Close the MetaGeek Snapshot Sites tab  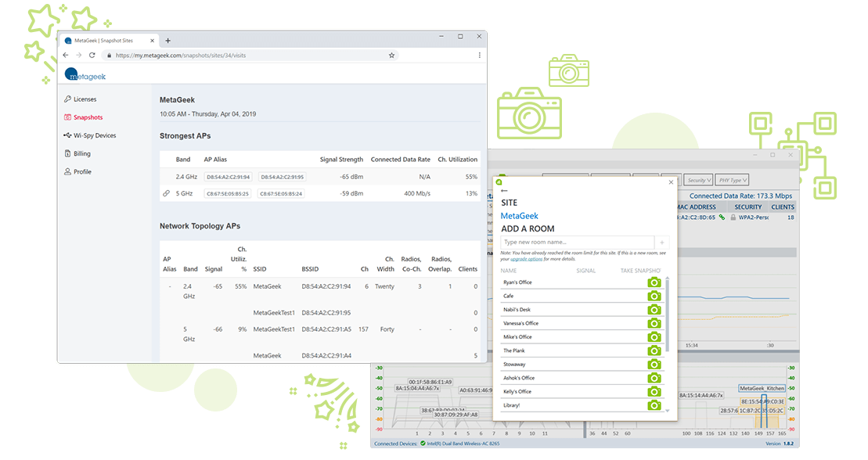152,41
